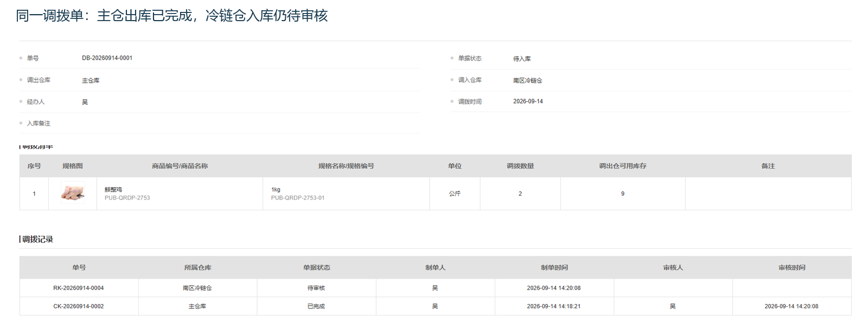Click the available stock value 9
Screen dimensions: 868x328
[x=623, y=194]
